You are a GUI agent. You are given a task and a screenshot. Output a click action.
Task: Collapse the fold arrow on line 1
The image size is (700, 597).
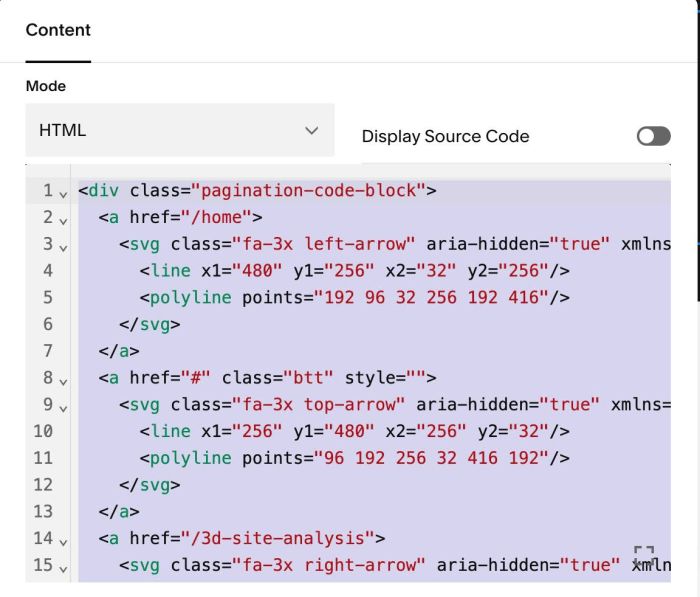63,194
